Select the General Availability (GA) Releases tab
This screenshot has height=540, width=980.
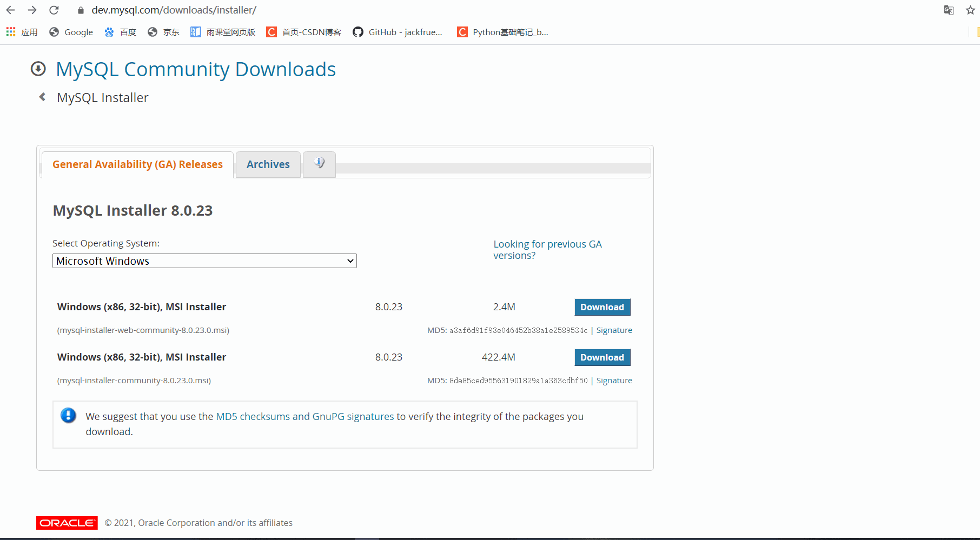tap(137, 164)
